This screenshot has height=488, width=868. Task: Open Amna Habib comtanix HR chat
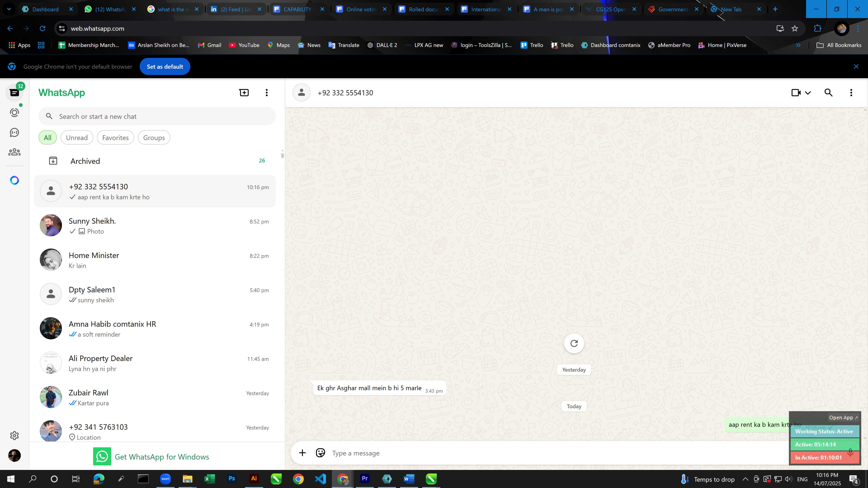click(x=155, y=329)
